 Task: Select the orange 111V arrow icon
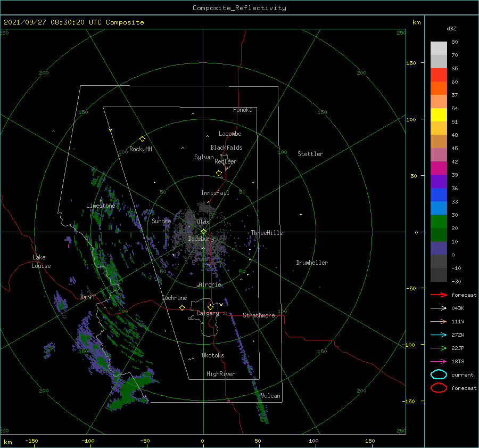click(439, 321)
